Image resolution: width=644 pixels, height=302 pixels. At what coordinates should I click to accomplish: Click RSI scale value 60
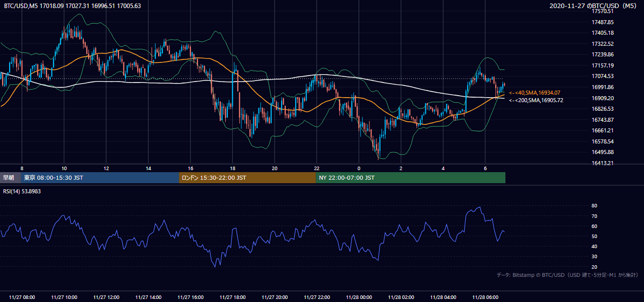click(x=595, y=226)
